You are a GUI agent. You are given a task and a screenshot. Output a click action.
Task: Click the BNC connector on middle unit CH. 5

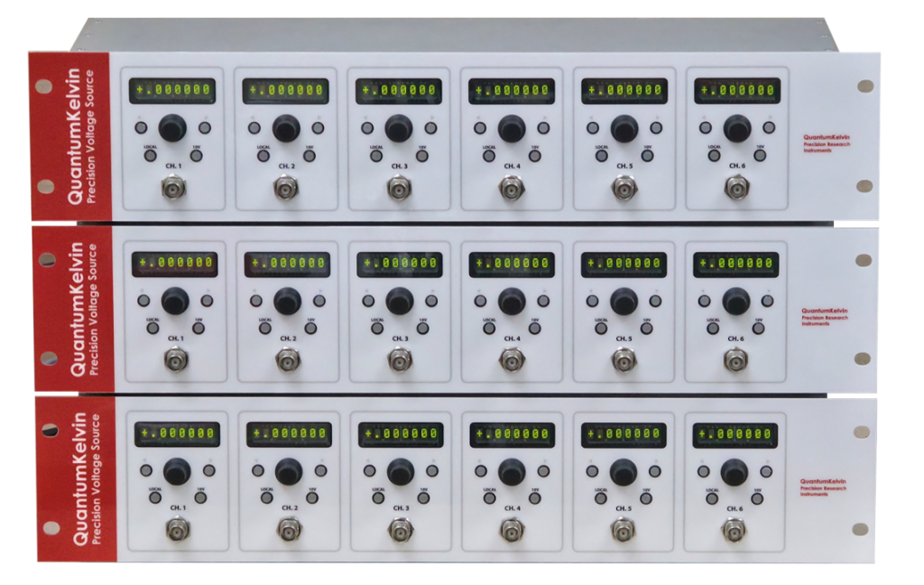(x=624, y=361)
